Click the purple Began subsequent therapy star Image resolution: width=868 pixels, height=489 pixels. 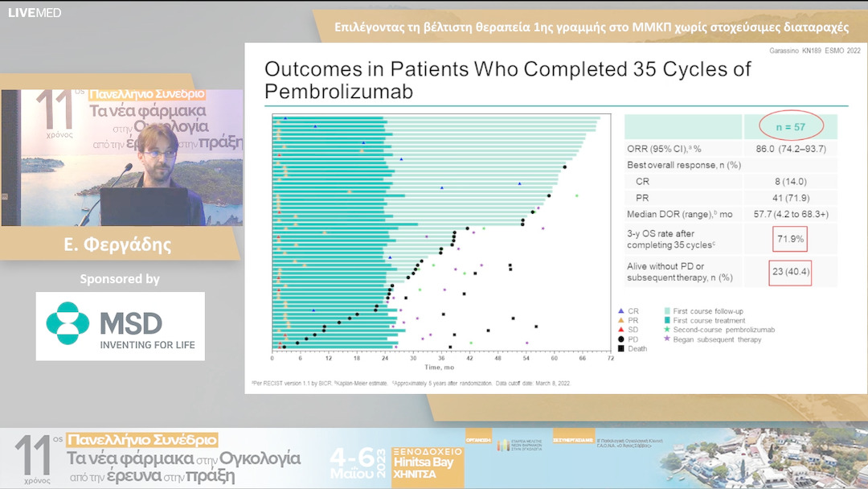(x=669, y=339)
